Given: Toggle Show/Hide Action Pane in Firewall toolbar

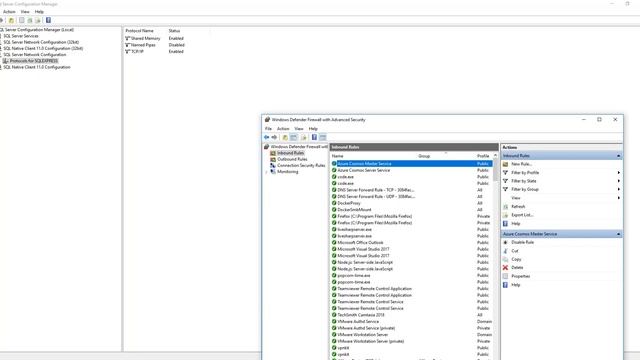Looking at the screenshot, I should [x=322, y=138].
